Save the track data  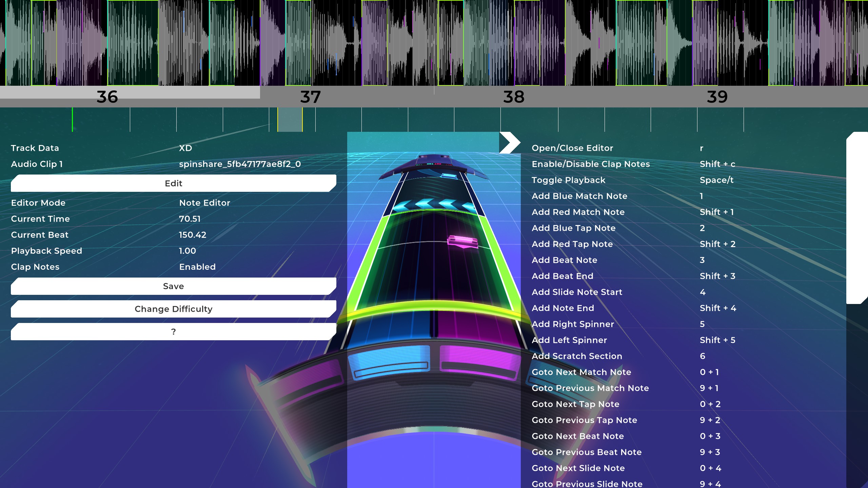(x=173, y=286)
